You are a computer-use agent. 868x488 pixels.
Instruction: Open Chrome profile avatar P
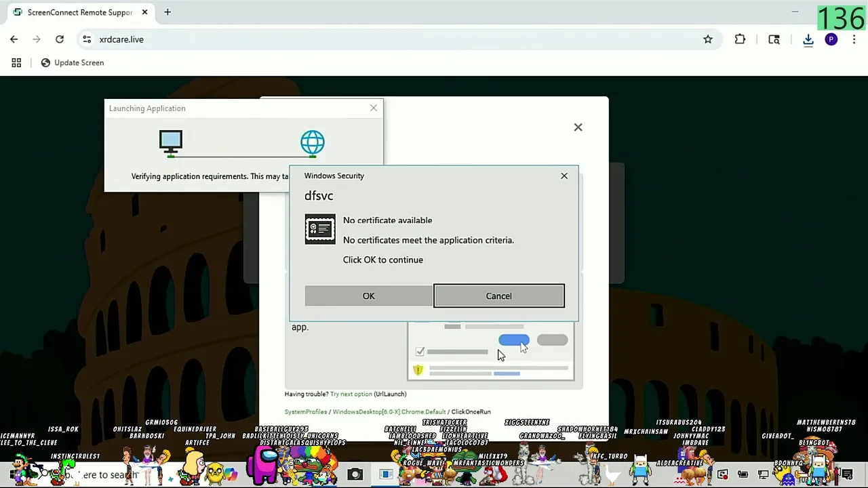point(831,39)
